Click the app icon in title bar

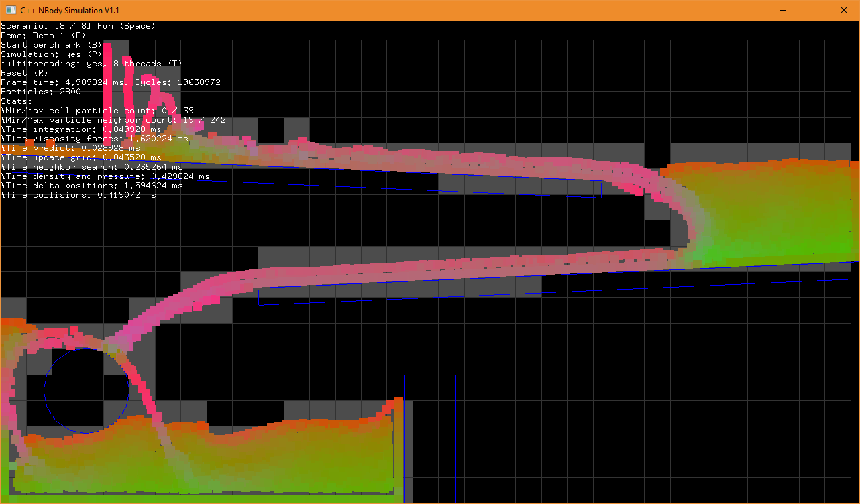[x=11, y=10]
